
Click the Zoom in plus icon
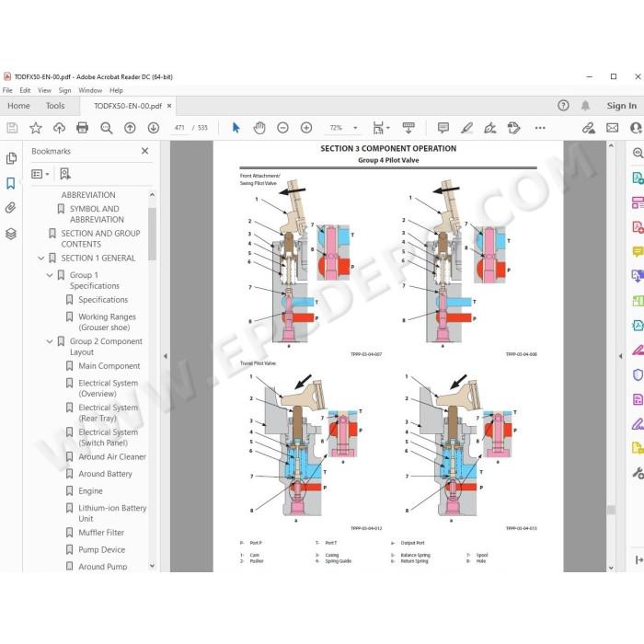coord(306,128)
